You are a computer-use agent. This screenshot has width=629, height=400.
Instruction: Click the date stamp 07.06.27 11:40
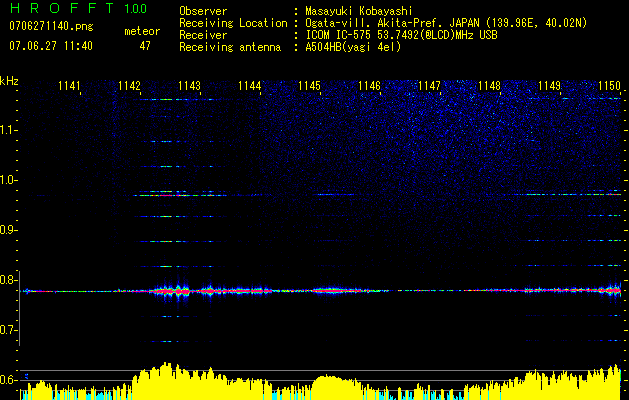tap(51, 46)
